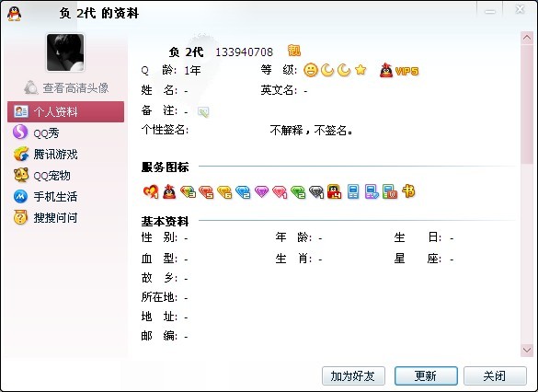
Task: Click the gold 书 service icon
Action: click(408, 191)
